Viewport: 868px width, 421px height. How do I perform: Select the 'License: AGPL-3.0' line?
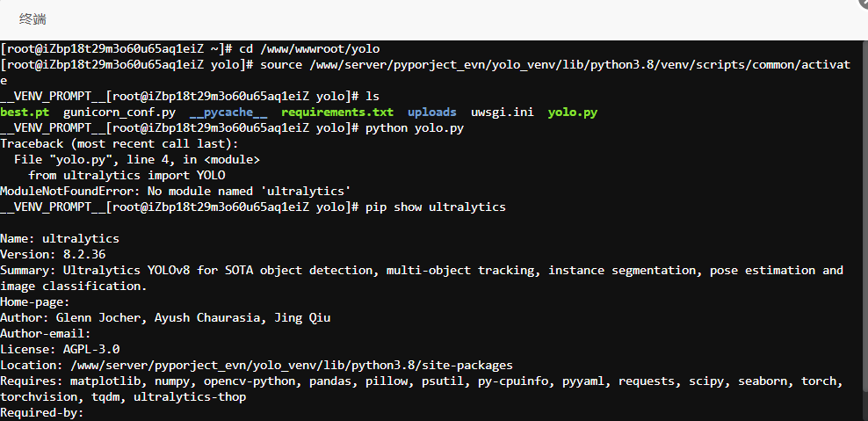point(60,350)
